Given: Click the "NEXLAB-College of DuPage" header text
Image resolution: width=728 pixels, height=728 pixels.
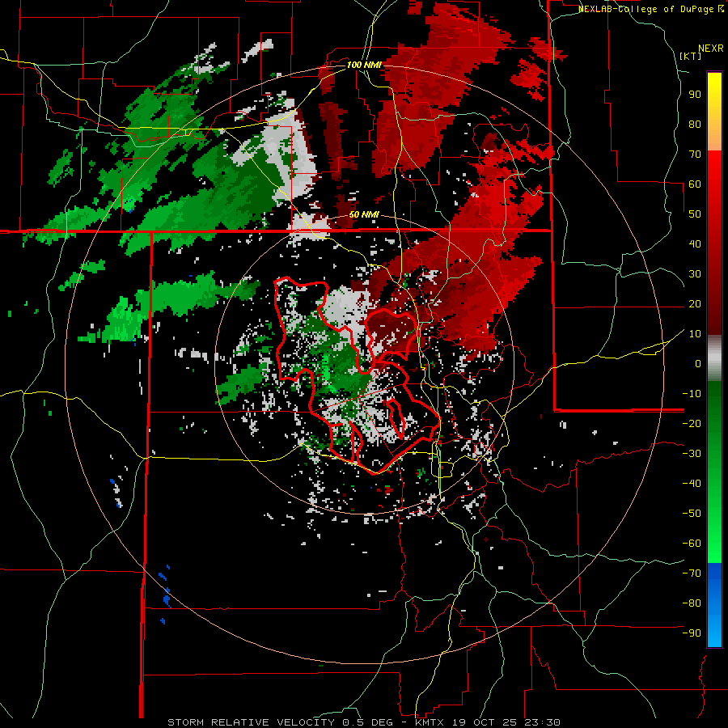Looking at the screenshot, I should pyautogui.click(x=647, y=9).
